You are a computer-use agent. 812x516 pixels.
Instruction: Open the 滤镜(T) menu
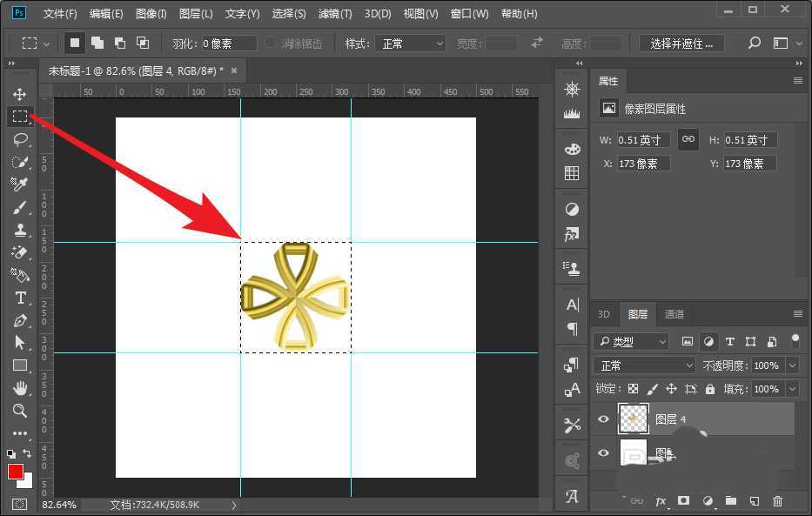tap(335, 14)
